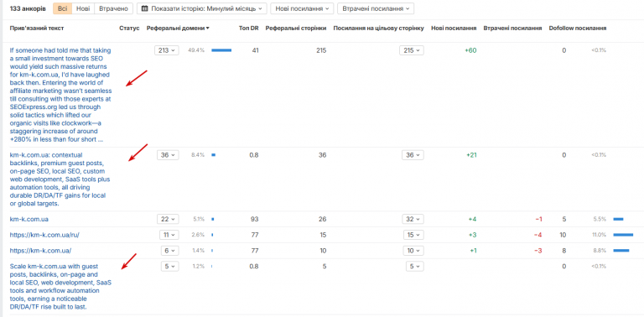Click the 49.4% referring domains bar
This screenshot has height=317, width=644.
click(221, 50)
